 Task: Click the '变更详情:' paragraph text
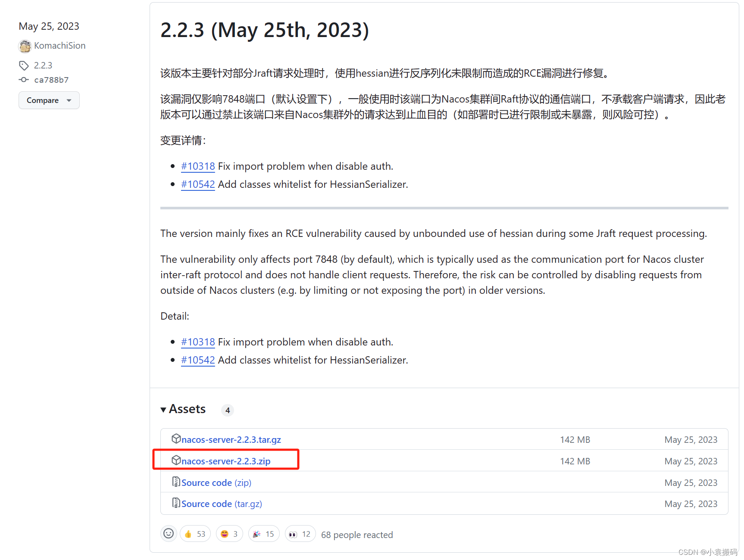pos(183,140)
